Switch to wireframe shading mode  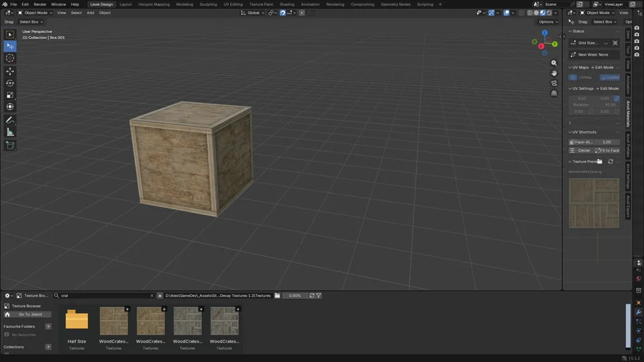click(530, 13)
